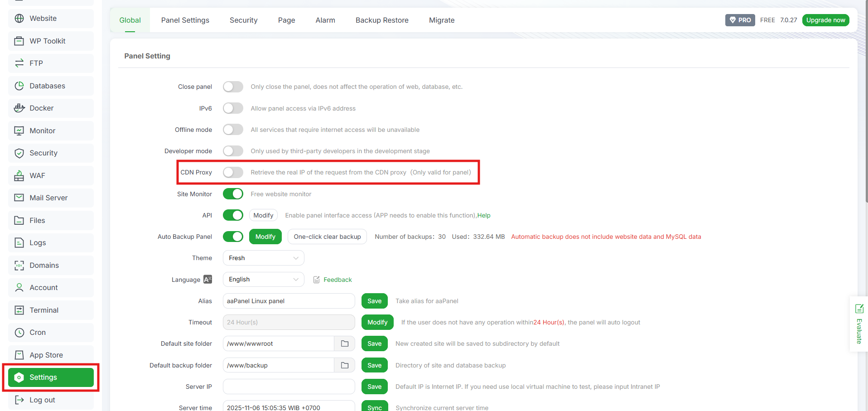
Task: Open the Global tab
Action: coord(130,20)
